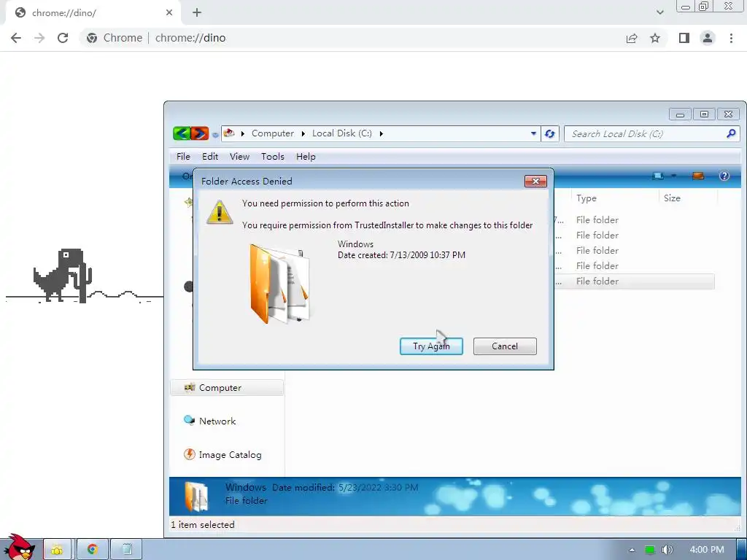Viewport: 747px width, 560px height.
Task: Open recent locations dropdown beside nav arrows
Action: click(215, 135)
